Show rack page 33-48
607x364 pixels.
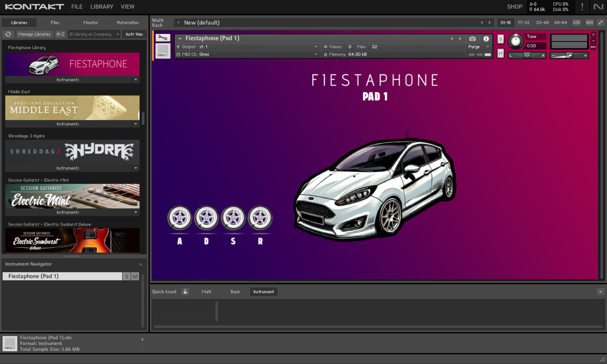(542, 22)
